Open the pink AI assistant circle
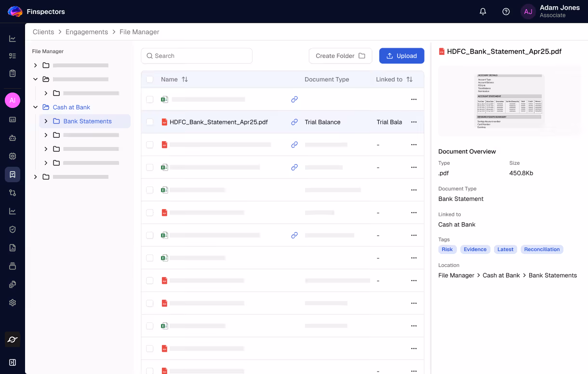 pos(13,100)
